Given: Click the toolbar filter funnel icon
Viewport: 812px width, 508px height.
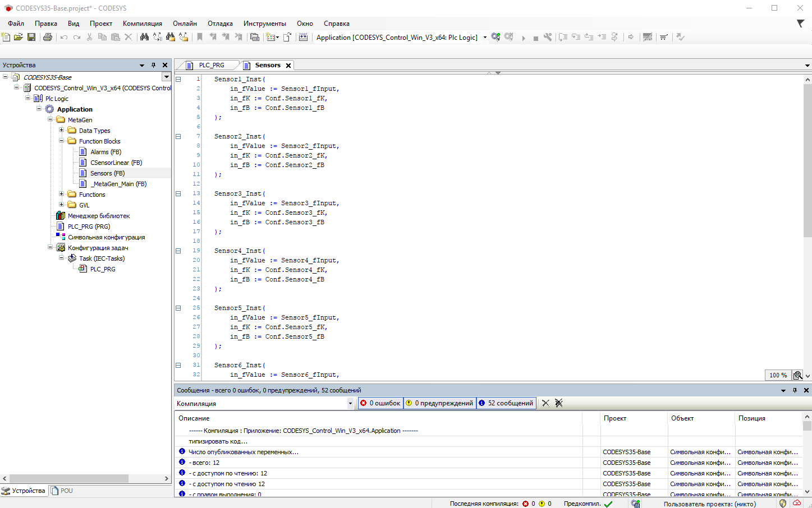Looking at the screenshot, I should pos(800,23).
